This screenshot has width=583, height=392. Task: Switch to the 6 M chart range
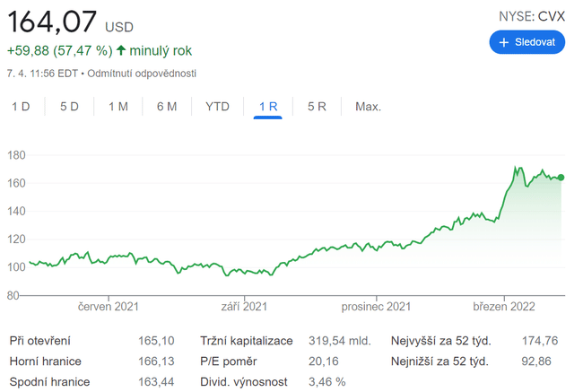[166, 107]
